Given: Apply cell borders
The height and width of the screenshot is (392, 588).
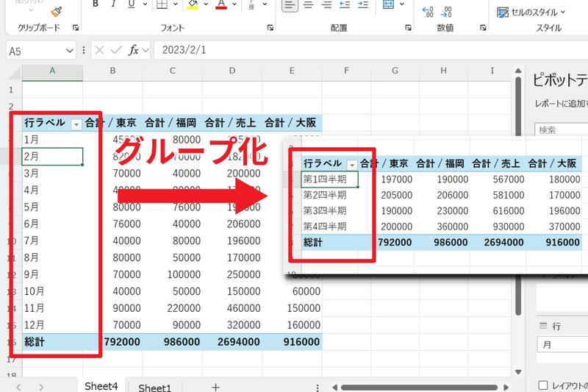Looking at the screenshot, I should pyautogui.click(x=162, y=4).
